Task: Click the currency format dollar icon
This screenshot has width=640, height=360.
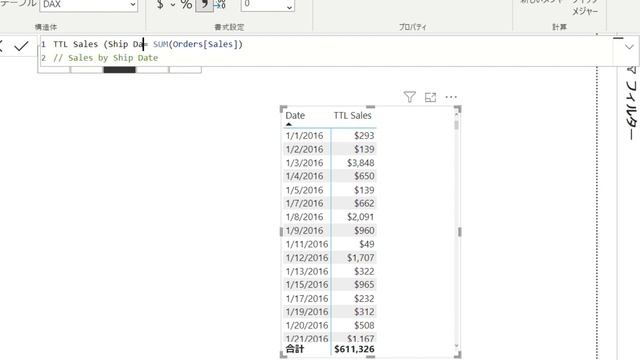Action: click(160, 5)
